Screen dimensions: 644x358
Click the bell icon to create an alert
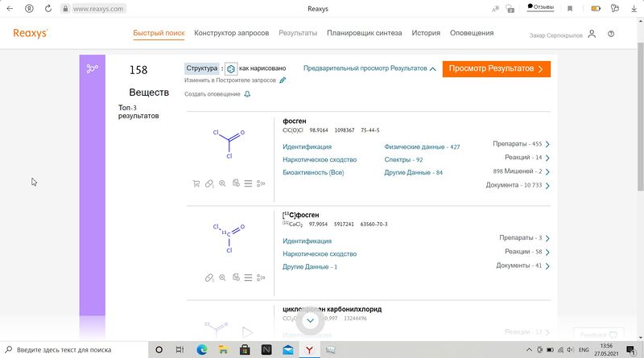pyautogui.click(x=247, y=94)
